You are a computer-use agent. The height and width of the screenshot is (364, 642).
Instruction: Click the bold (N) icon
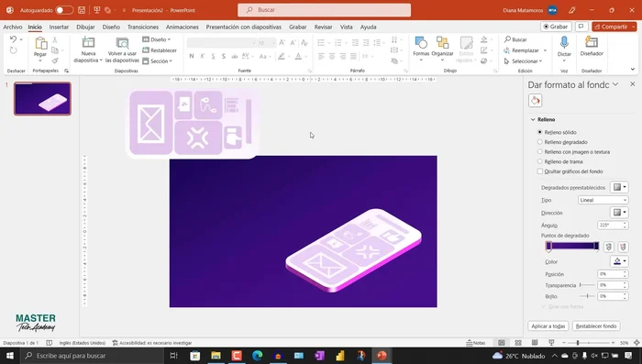coord(192,56)
